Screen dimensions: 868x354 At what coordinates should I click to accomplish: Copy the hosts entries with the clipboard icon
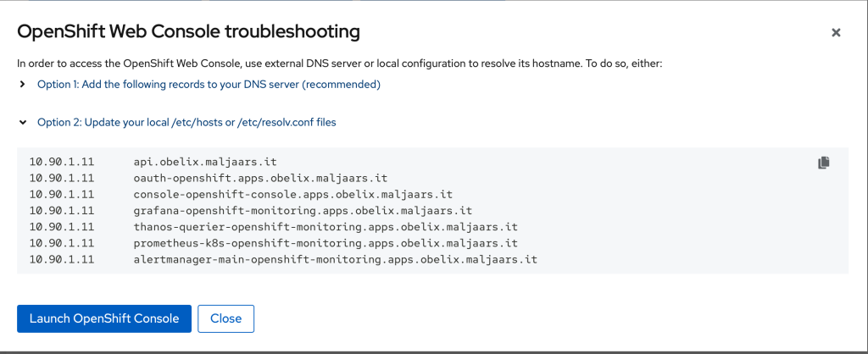tap(824, 163)
